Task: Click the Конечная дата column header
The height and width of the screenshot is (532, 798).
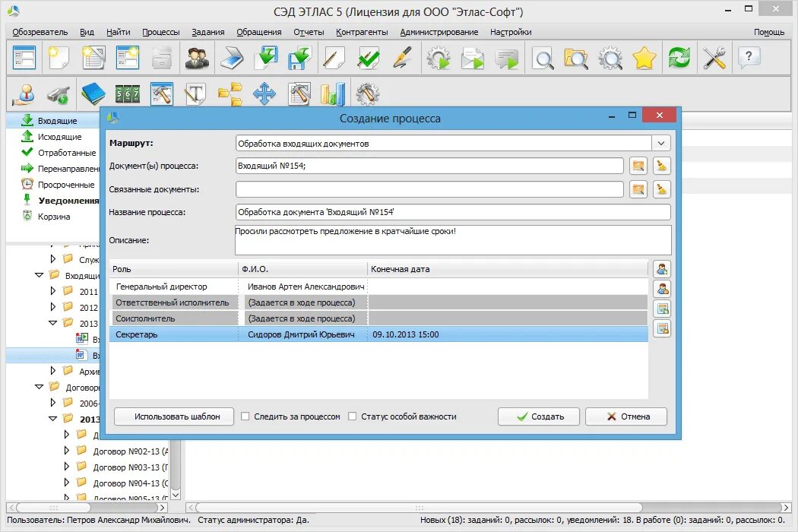Action: (x=507, y=269)
